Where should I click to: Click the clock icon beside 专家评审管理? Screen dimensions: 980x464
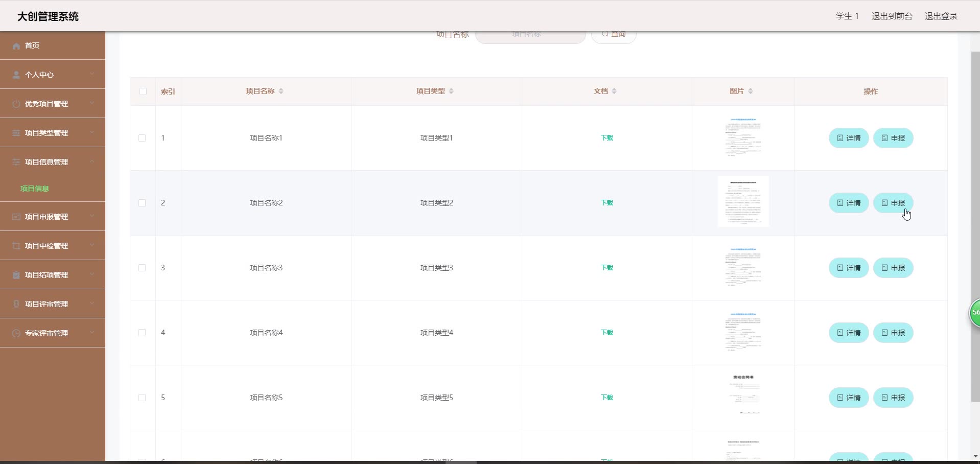pos(16,334)
